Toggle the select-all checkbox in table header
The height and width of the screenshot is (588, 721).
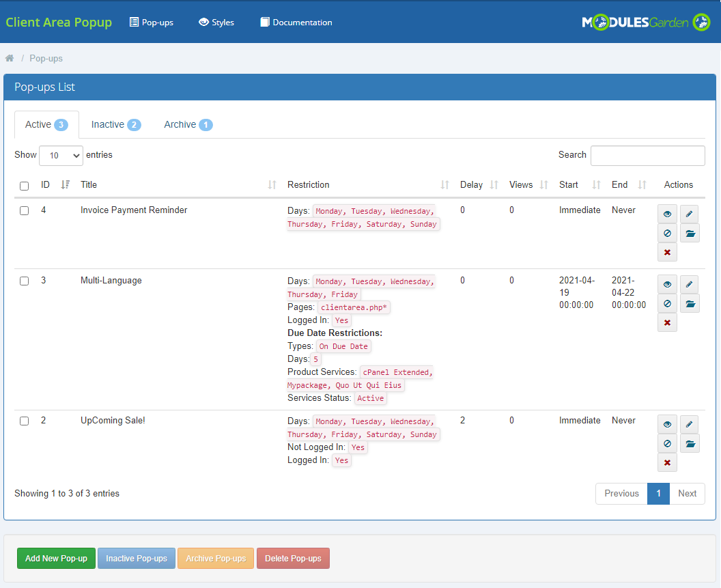(25, 186)
